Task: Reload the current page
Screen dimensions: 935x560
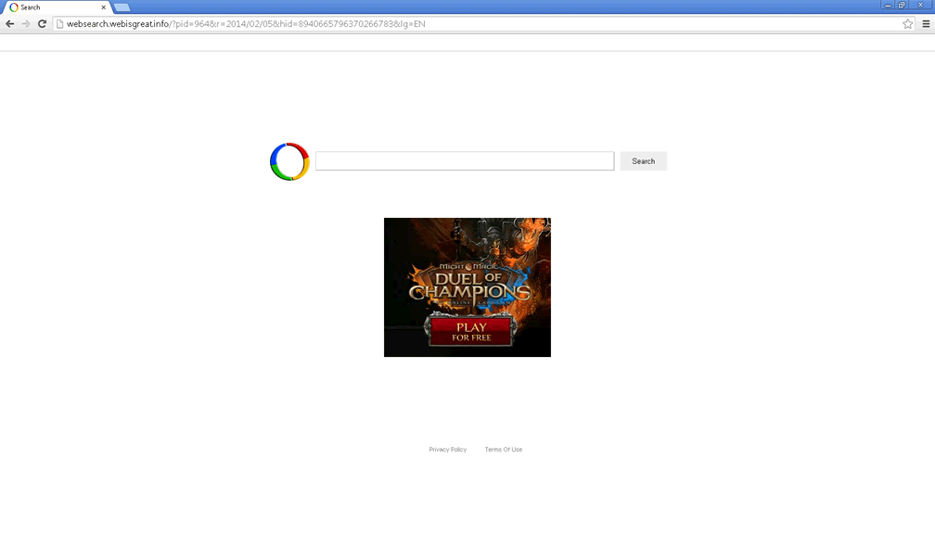Action: 42,24
